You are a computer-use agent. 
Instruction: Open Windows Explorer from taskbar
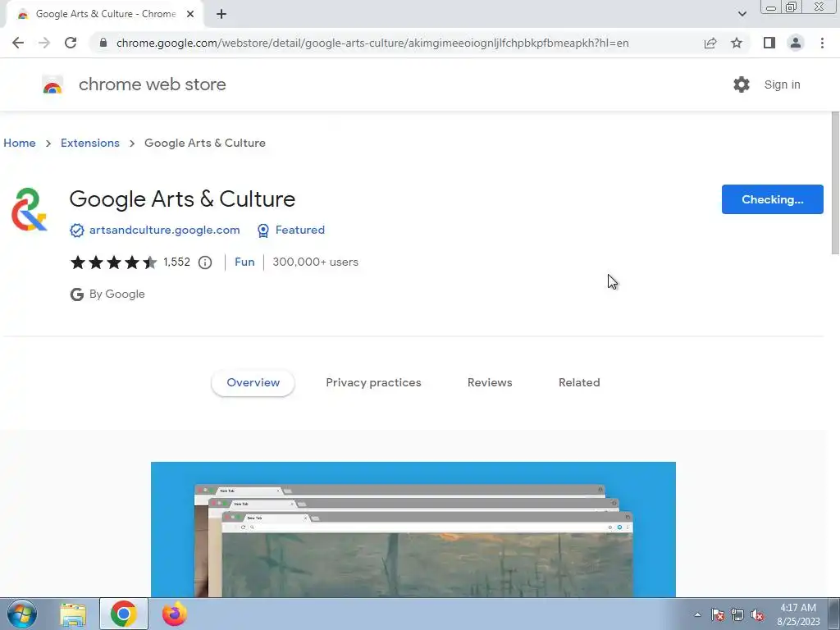(73, 614)
